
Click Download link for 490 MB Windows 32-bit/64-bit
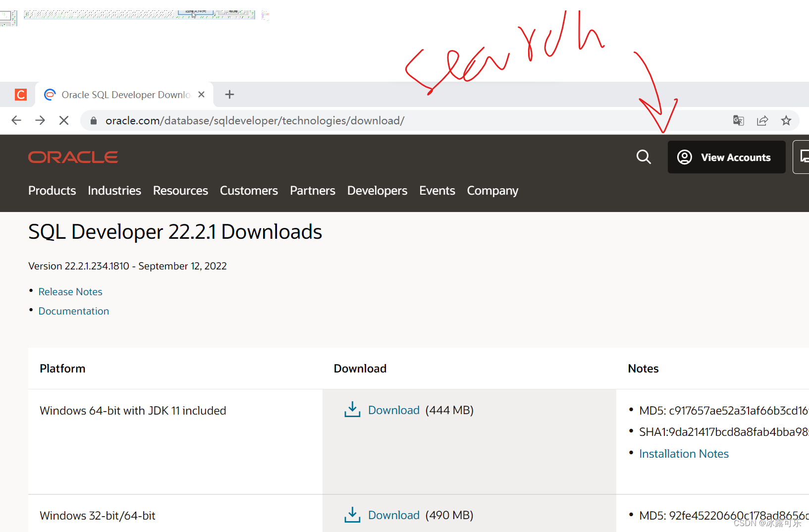click(x=394, y=515)
